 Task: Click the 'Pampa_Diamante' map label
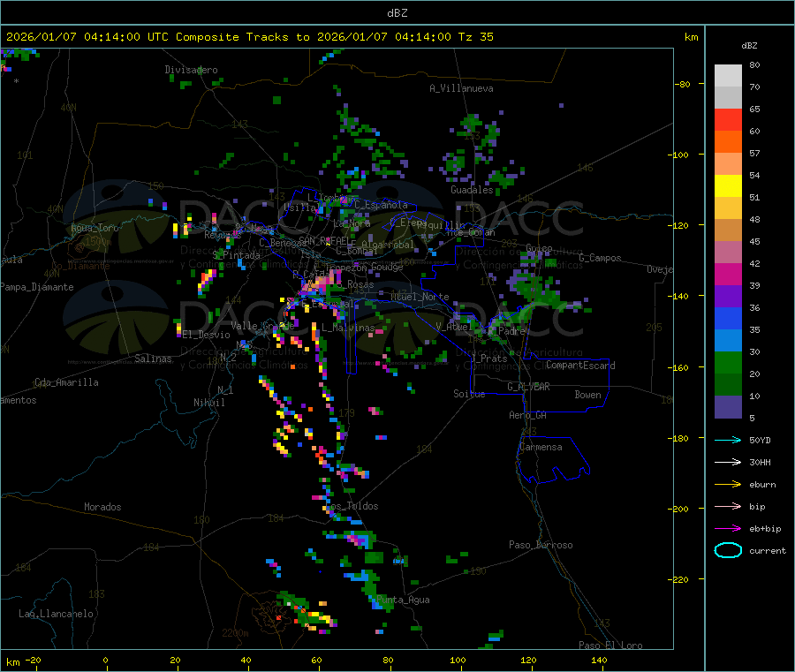(x=37, y=287)
